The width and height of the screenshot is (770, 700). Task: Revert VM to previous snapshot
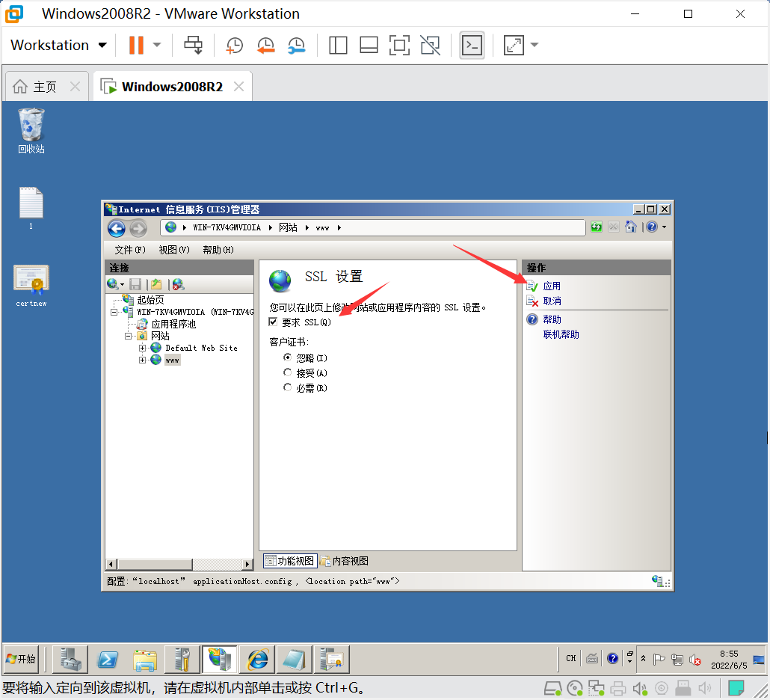tap(265, 45)
